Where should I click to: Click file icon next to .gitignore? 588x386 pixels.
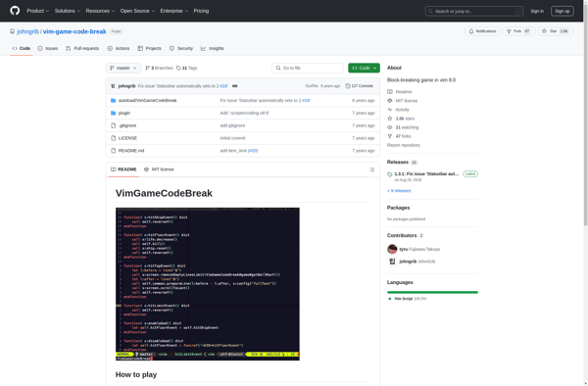114,125
